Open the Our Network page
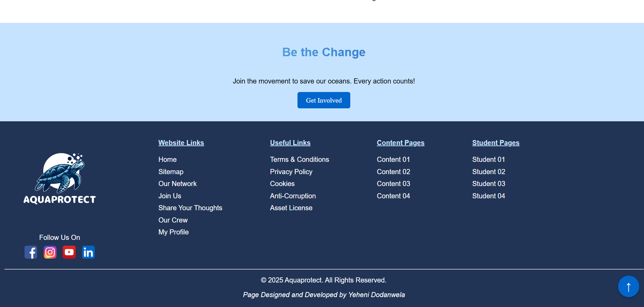This screenshot has height=307, width=644. (x=178, y=184)
